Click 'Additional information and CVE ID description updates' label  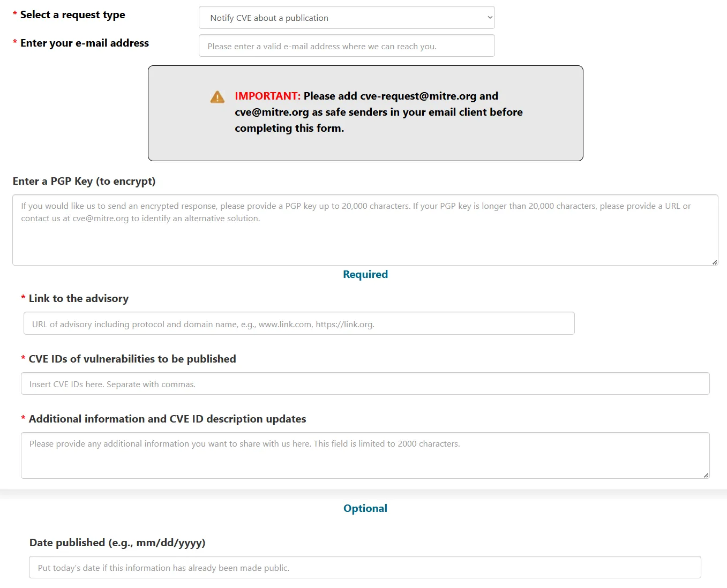[x=167, y=419]
